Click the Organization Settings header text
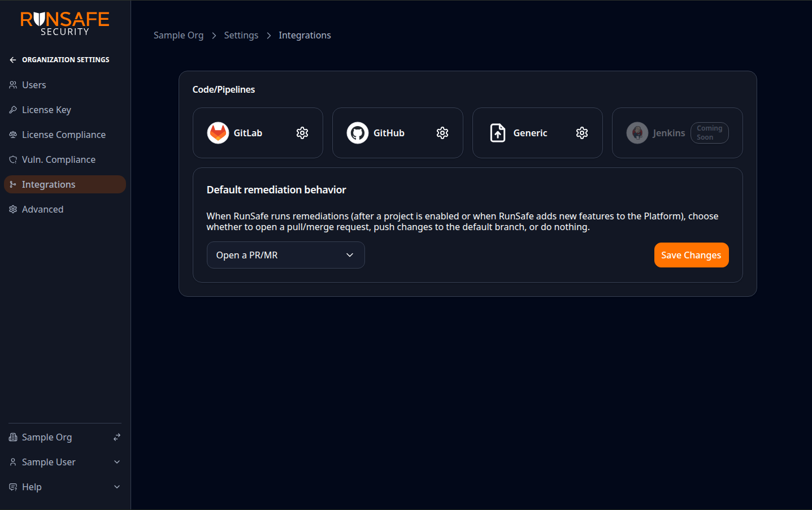This screenshot has width=812, height=510. click(66, 60)
